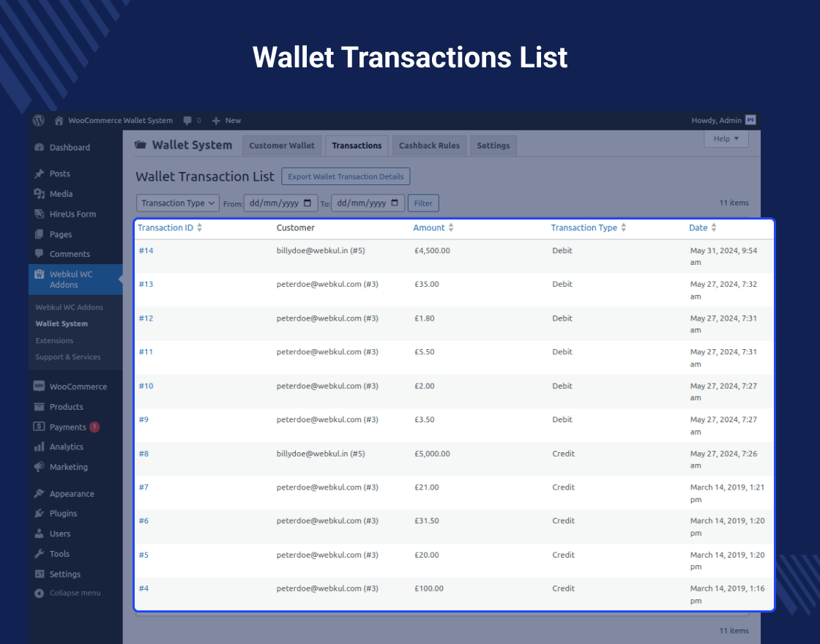Click the Appearance paintbrush icon
The width and height of the screenshot is (820, 644).
click(x=38, y=493)
